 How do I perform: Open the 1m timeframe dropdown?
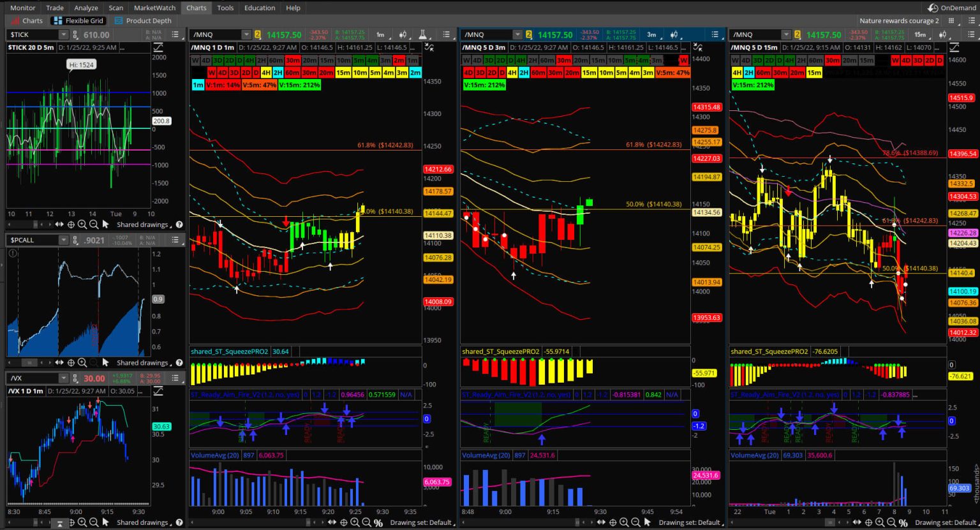(380, 34)
